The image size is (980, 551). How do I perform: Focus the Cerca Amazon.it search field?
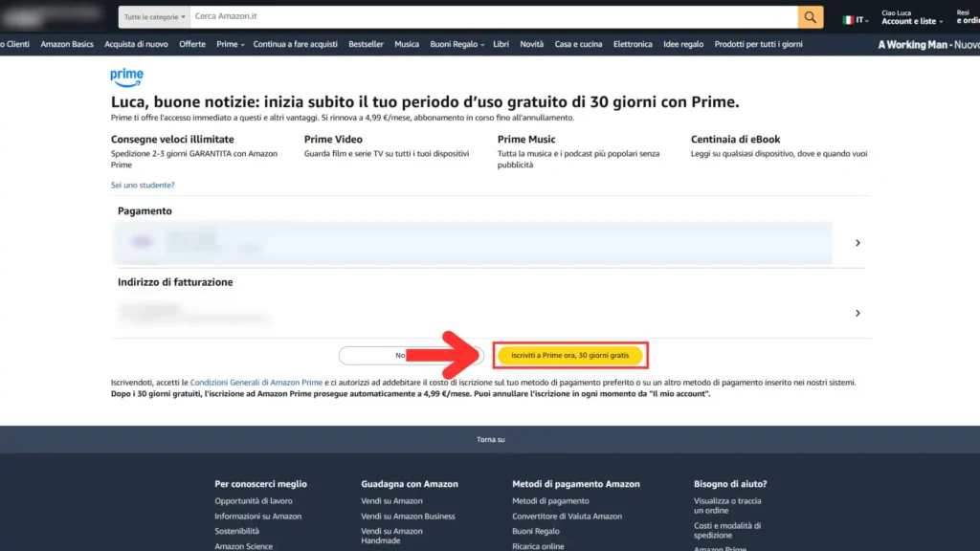tap(494, 17)
